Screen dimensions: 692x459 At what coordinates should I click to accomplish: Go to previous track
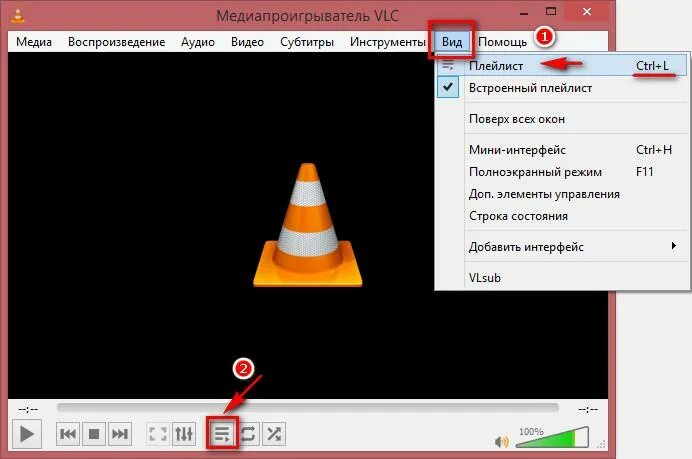68,434
